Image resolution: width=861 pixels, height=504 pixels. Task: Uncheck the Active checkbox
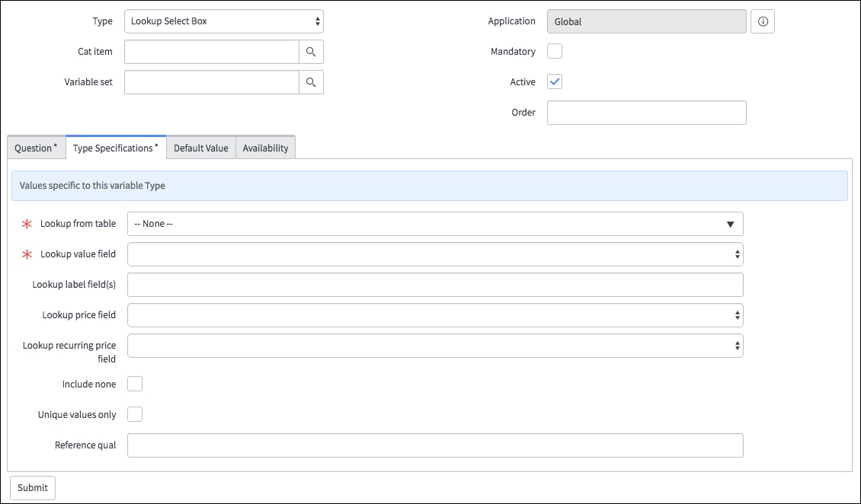pos(554,81)
